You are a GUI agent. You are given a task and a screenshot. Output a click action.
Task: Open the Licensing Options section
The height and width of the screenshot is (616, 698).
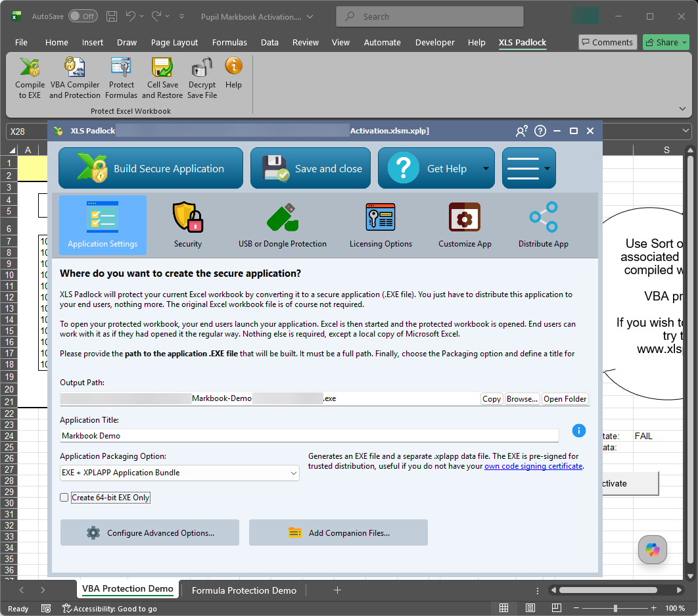pos(381,225)
